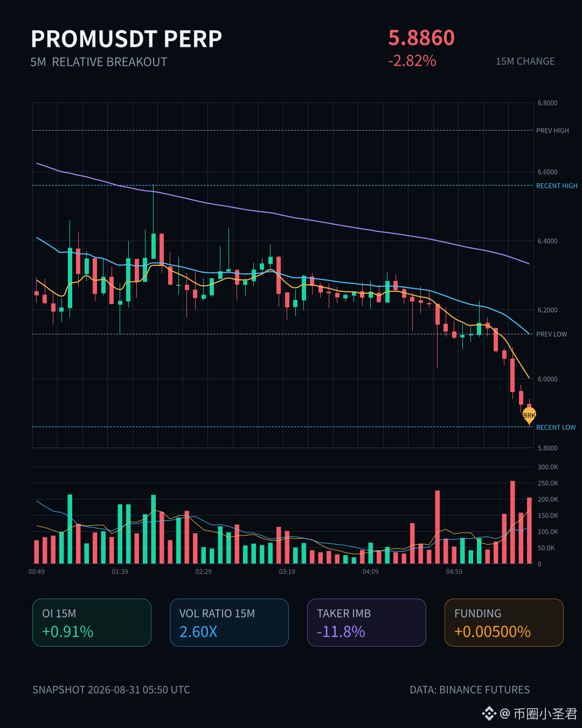
Task: Click the 02:29 time axis label
Action: (204, 572)
